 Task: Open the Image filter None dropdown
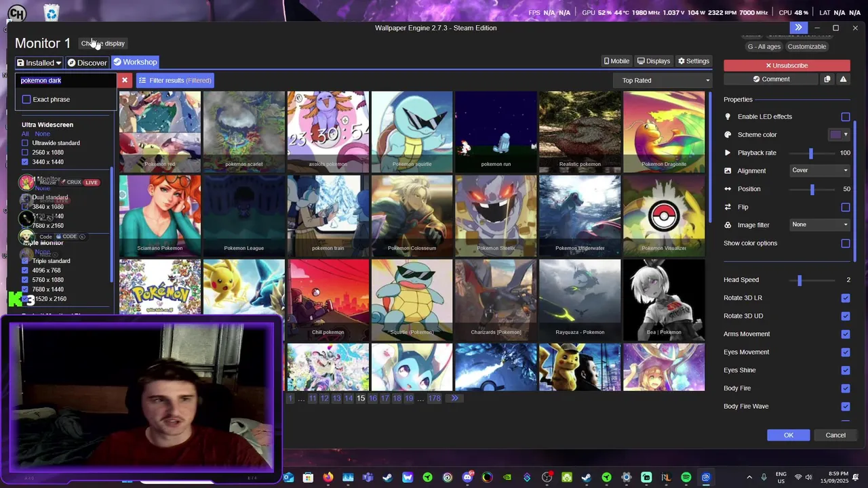coord(820,224)
